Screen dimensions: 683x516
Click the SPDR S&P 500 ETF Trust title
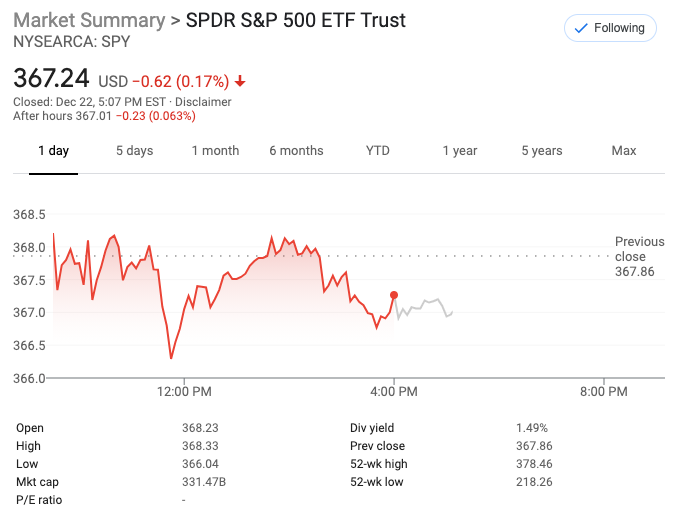pos(296,21)
